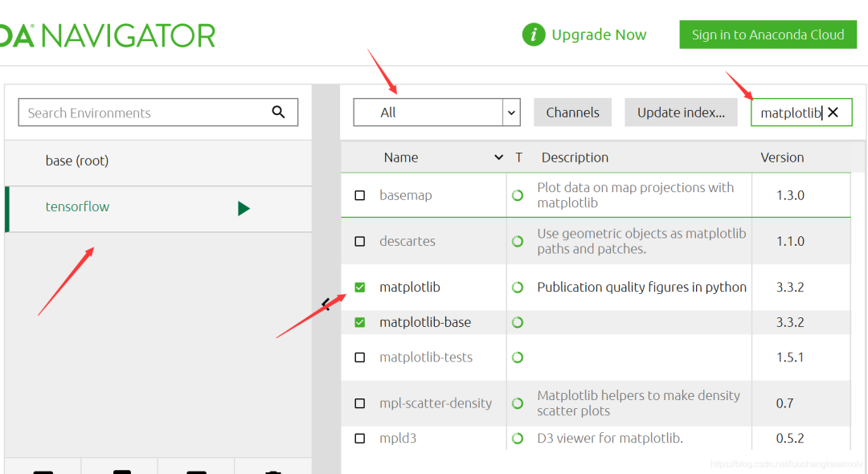Screen dimensions: 868x474
Task: Click version 1.5.1 of matplotlib-tests
Action: (790, 358)
